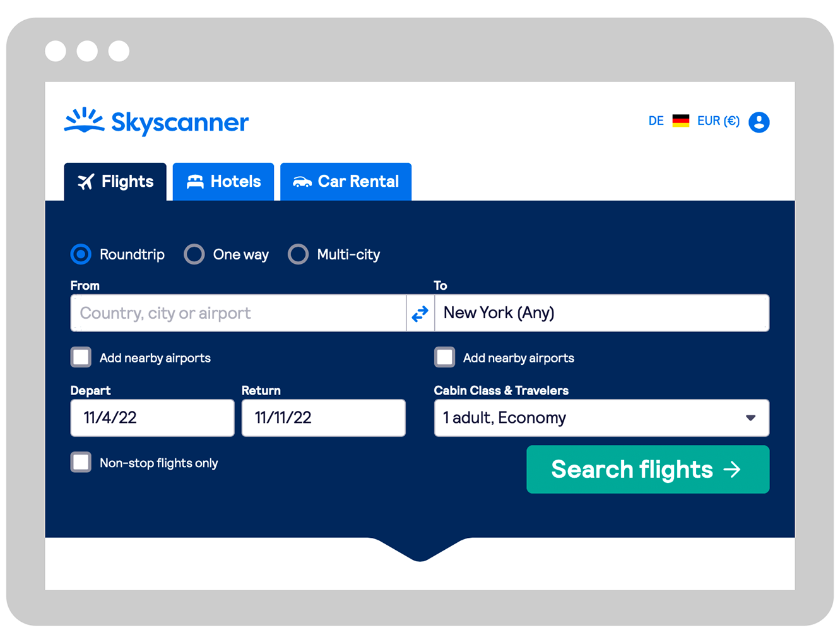Viewport: 840px width, 630px height.
Task: Open the EUR currency selector
Action: point(719,121)
